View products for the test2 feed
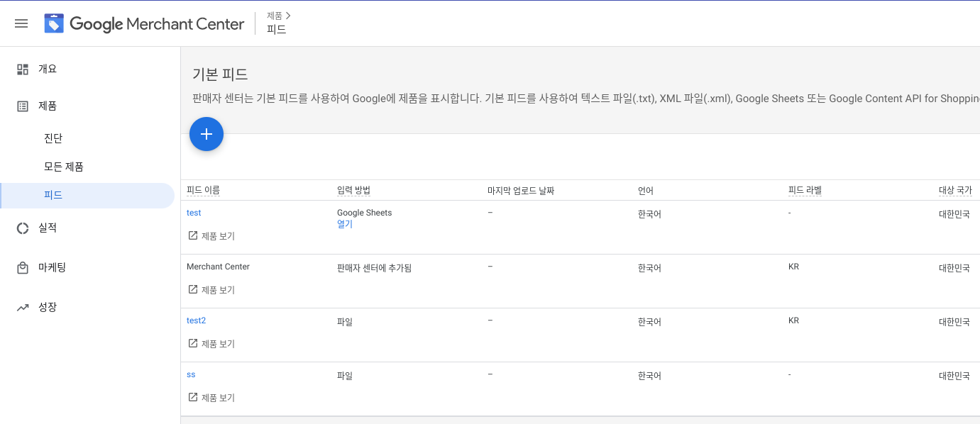Image resolution: width=980 pixels, height=424 pixels. (211, 344)
